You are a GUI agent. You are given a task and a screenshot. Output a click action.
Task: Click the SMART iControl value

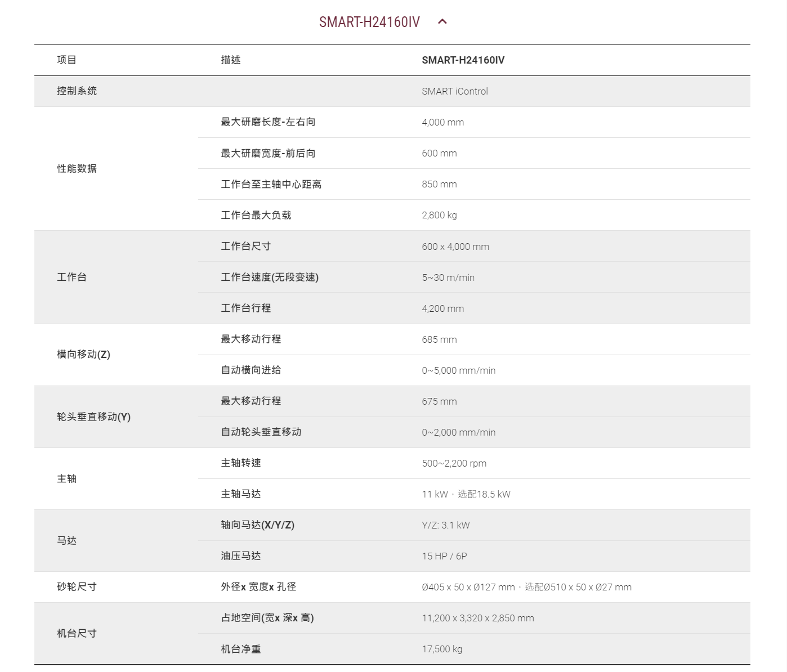coord(454,91)
